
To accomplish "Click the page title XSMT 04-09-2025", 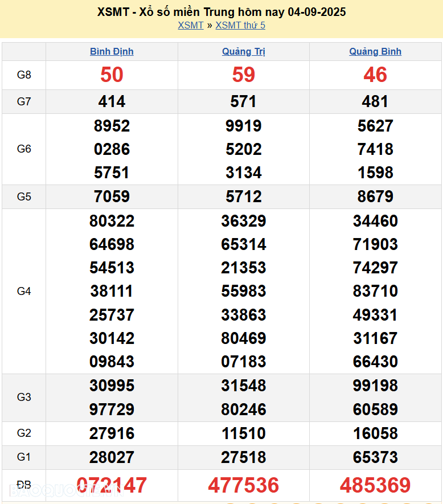I will point(221,12).
